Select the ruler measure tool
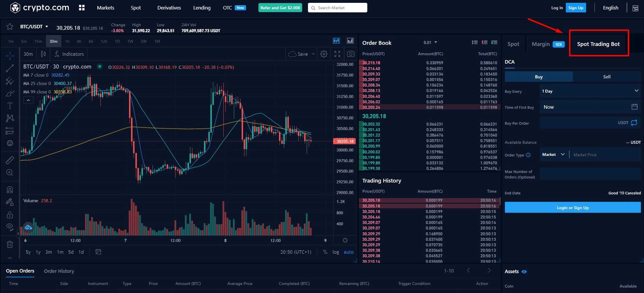 tap(10, 160)
